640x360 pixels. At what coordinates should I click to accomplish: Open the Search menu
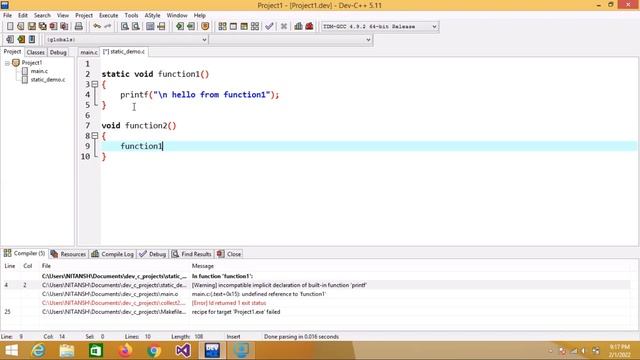(42, 16)
